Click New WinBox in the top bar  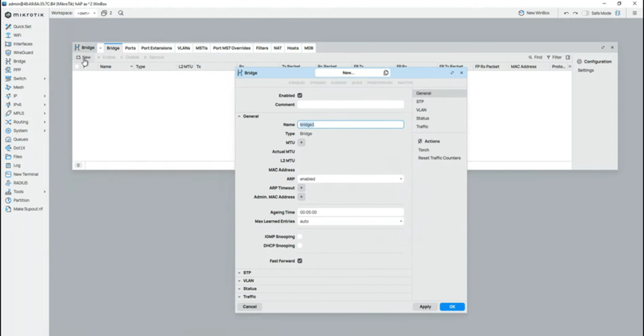click(534, 13)
